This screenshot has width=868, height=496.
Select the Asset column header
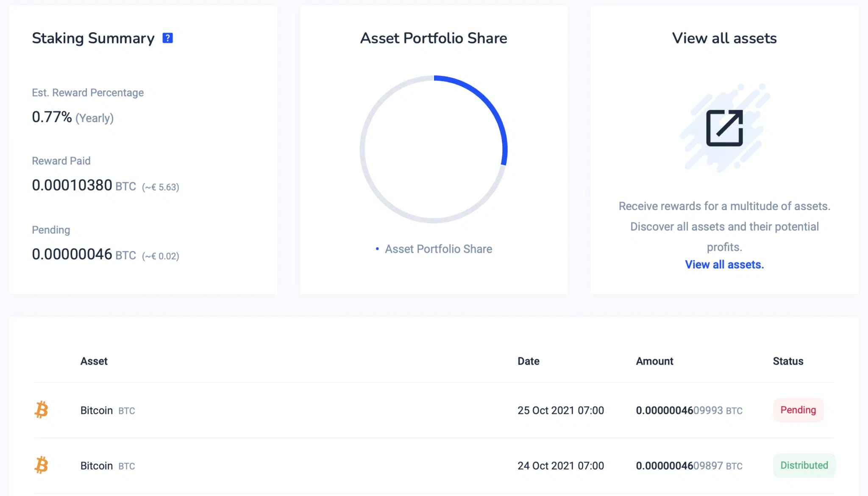coord(94,361)
